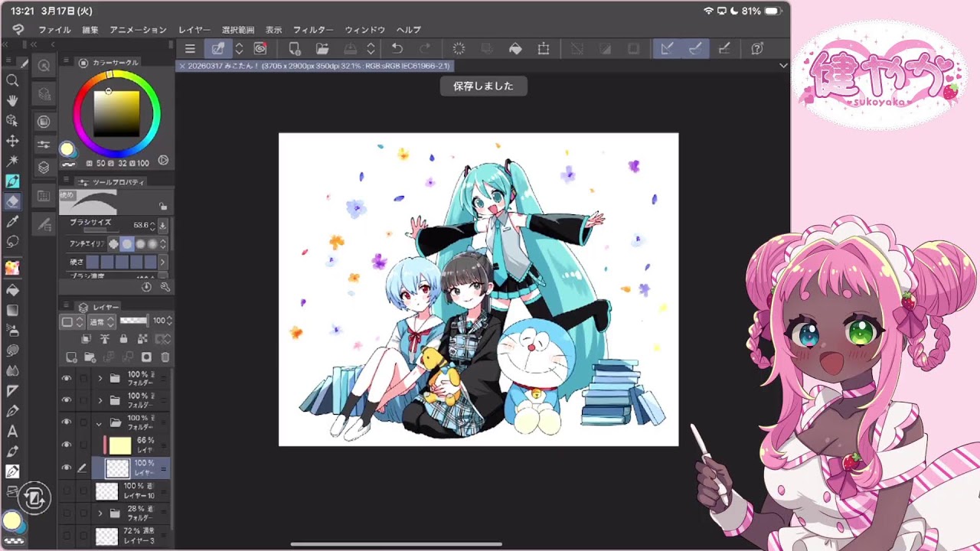980x551 pixels.
Task: Select the Auto select magic wand tool
Action: point(12,161)
